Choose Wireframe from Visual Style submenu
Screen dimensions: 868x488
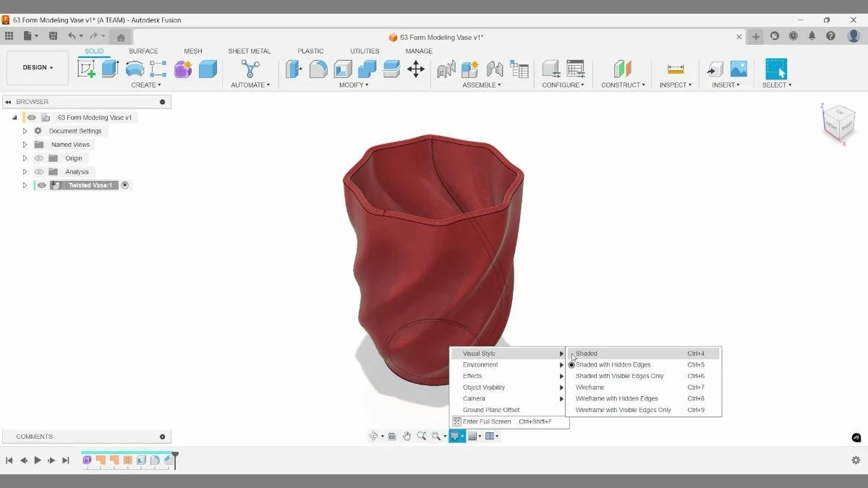point(590,387)
